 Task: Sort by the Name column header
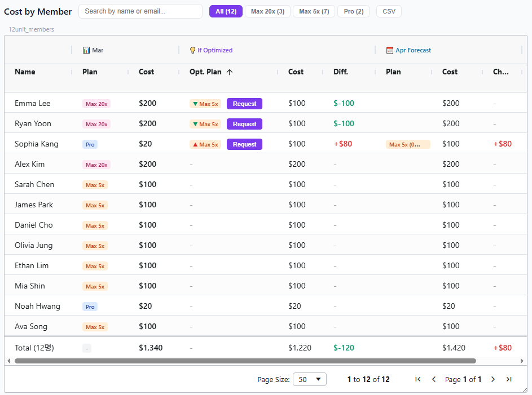[x=25, y=72]
